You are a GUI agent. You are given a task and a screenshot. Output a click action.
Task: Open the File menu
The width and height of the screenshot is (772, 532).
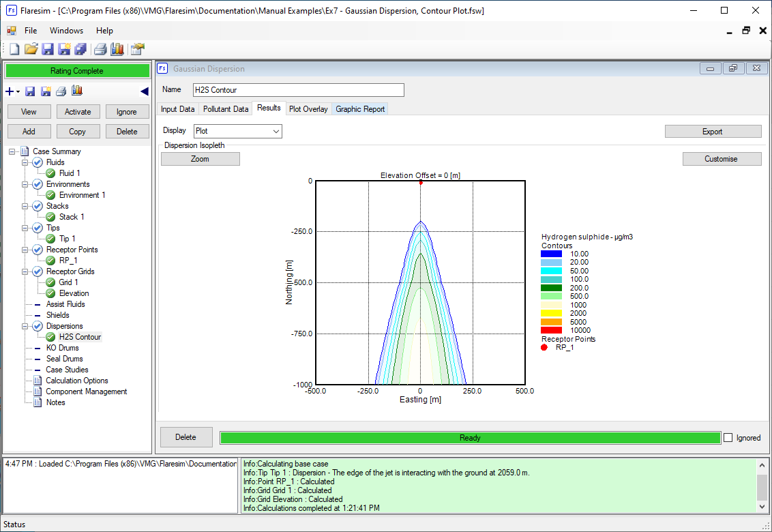31,31
